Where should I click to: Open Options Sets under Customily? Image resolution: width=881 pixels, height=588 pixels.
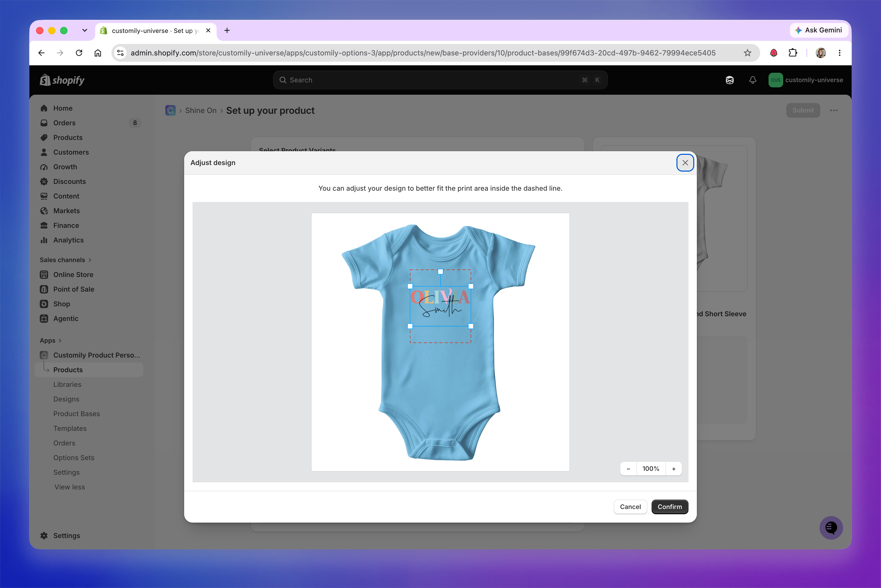(x=74, y=457)
